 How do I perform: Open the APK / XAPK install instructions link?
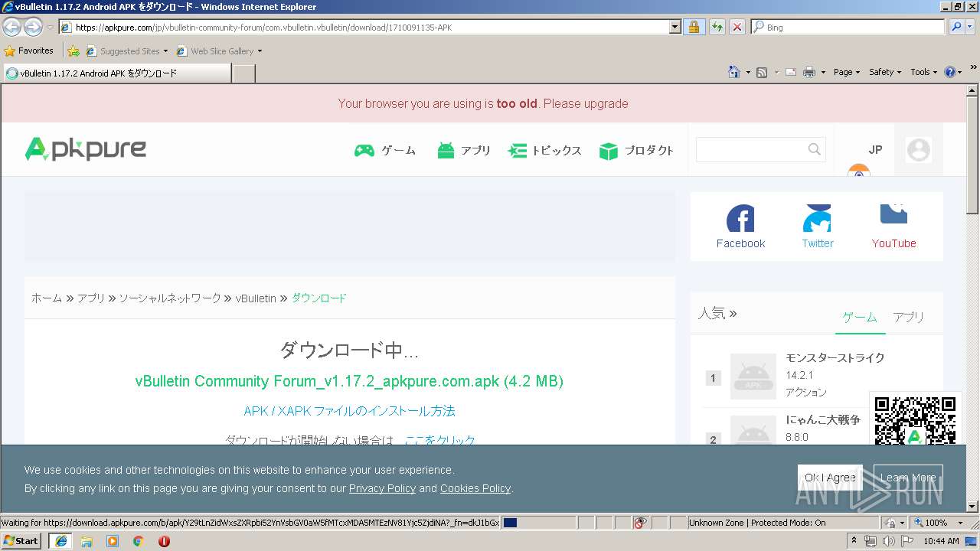pyautogui.click(x=349, y=411)
